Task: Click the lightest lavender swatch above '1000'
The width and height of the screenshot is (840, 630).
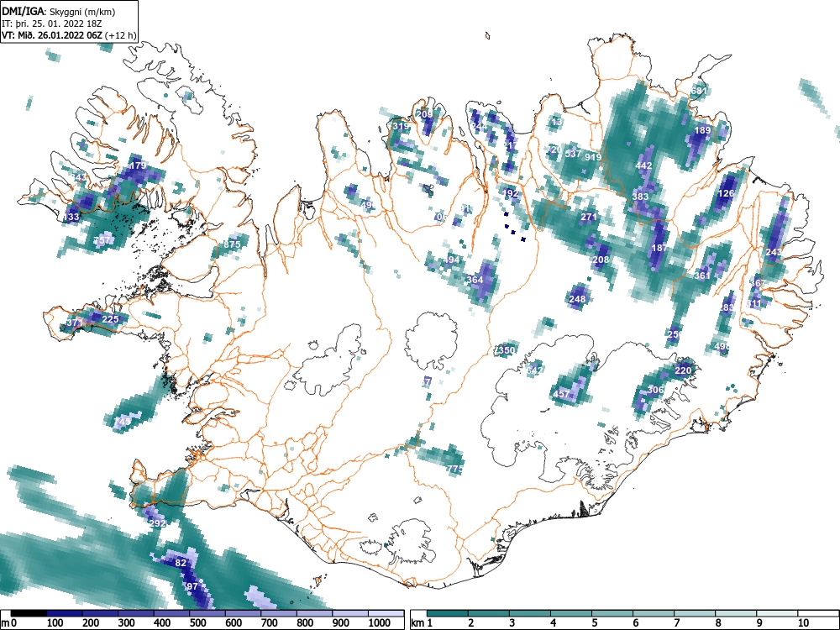Action: click(x=386, y=613)
